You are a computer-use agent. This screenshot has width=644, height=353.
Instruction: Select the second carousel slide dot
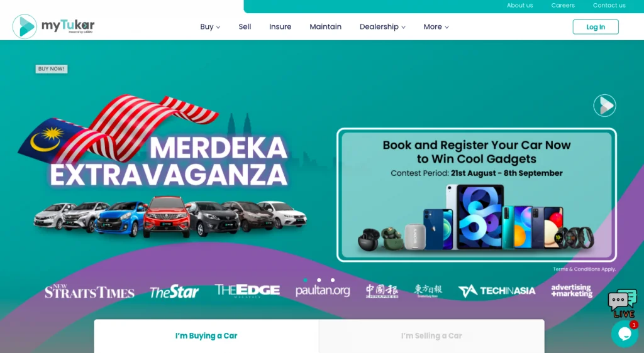[319, 280]
